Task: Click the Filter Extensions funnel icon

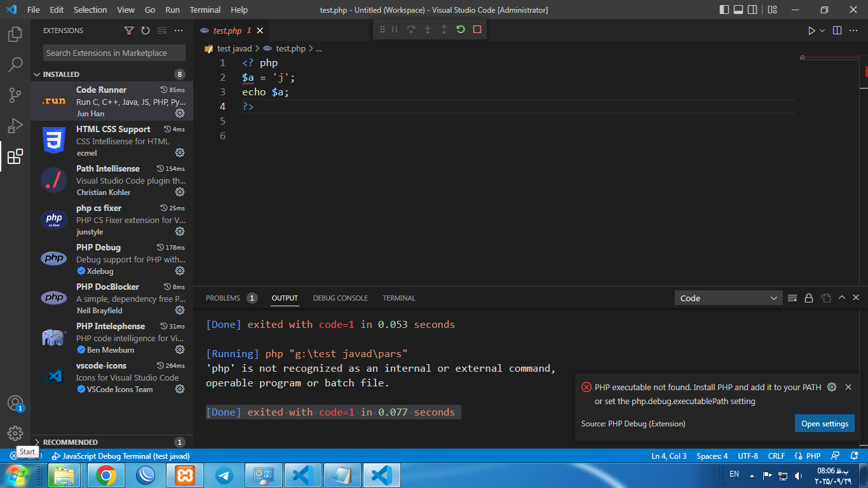Action: point(129,30)
